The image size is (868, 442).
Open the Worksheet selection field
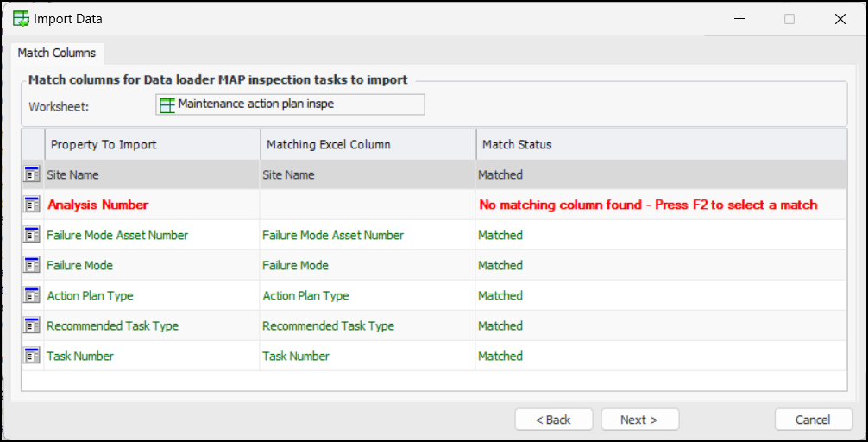[x=290, y=104]
